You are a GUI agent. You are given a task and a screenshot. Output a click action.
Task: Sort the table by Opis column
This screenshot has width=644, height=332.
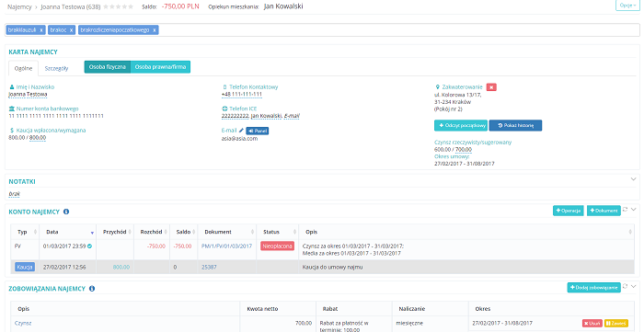[x=466, y=232]
